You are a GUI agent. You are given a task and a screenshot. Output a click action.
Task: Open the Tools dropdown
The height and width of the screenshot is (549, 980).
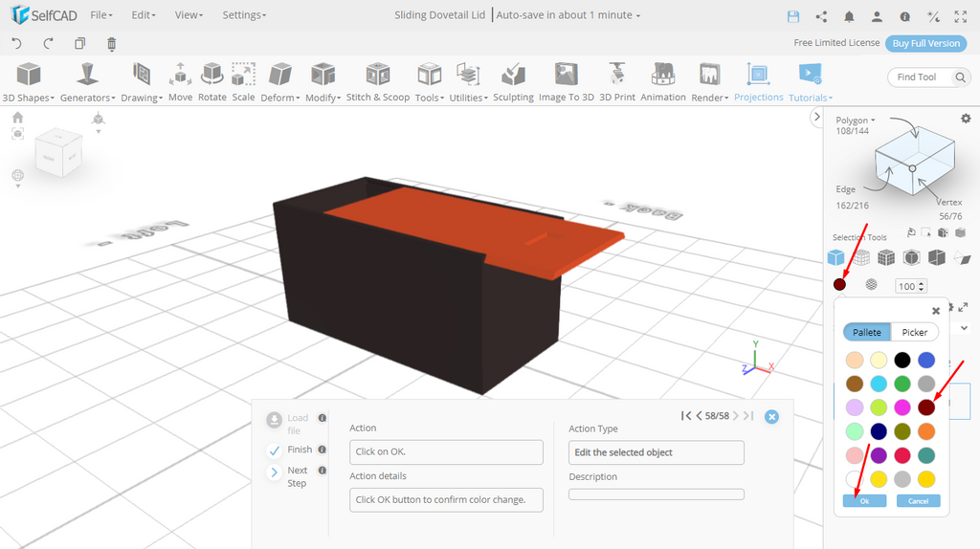coord(430,82)
